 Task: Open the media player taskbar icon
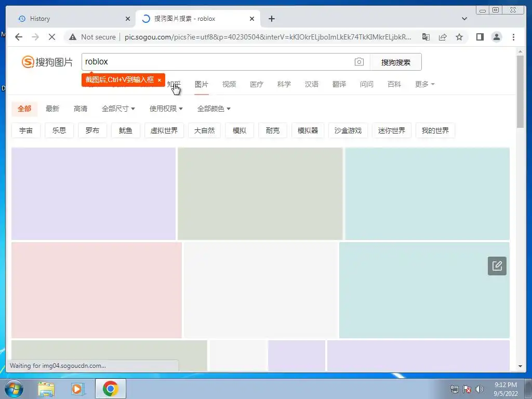[78, 389]
